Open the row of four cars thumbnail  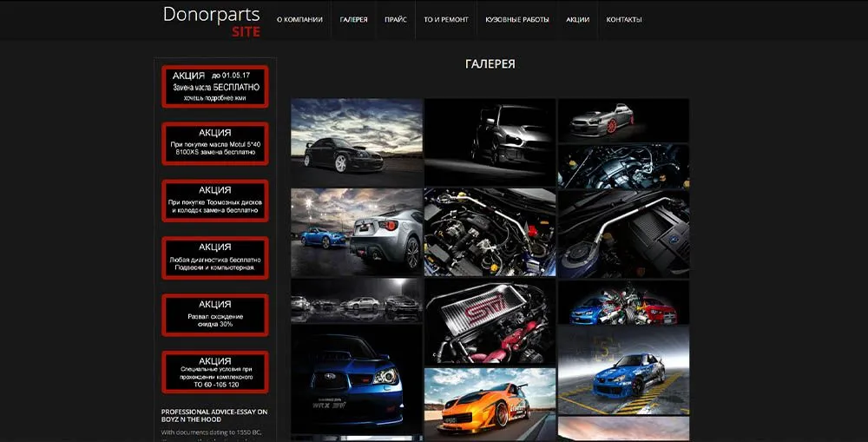[356, 300]
